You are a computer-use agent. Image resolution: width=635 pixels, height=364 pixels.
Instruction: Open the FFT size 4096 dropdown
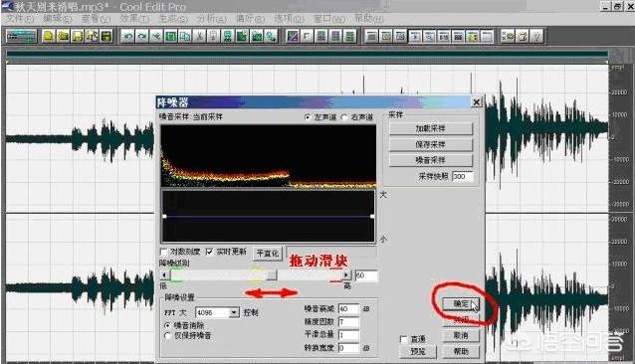tap(234, 312)
